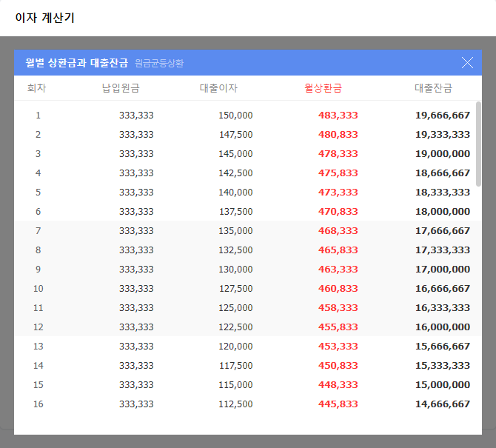The width and height of the screenshot is (496, 448).
Task: Click loan balance 17,000,000
Action: pos(443,270)
